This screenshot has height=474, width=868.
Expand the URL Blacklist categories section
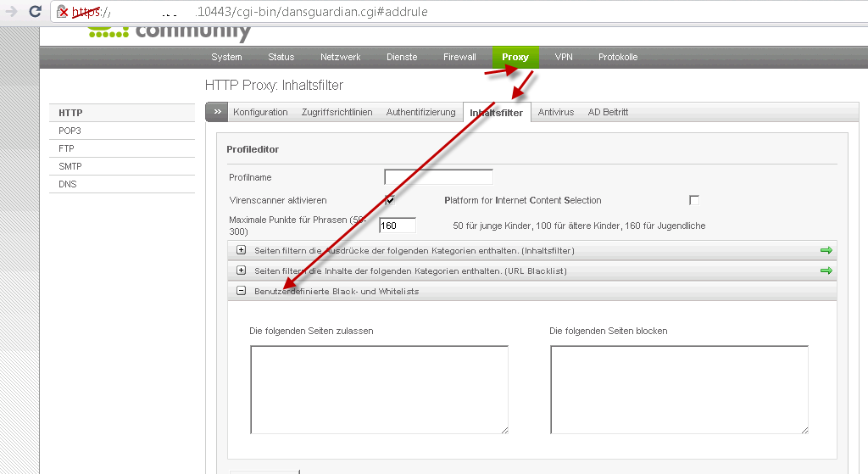pos(241,270)
